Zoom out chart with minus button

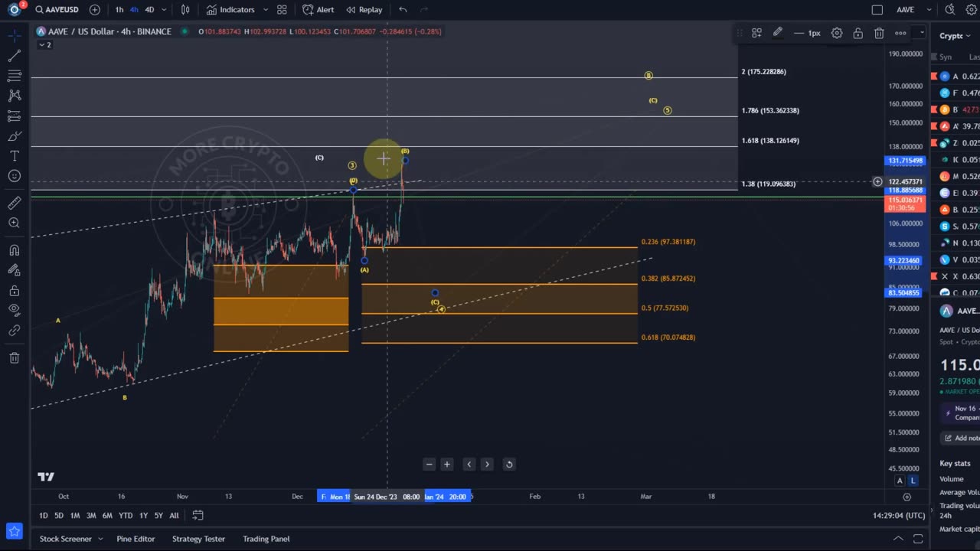pyautogui.click(x=429, y=464)
